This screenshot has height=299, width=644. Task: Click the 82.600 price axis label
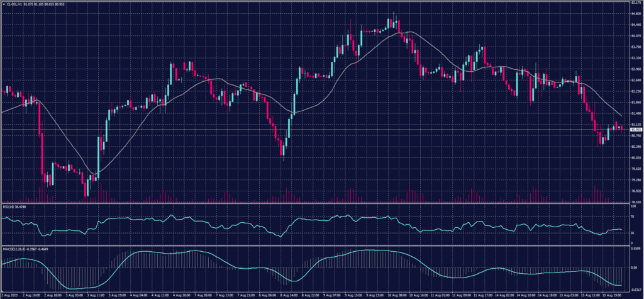635,80
